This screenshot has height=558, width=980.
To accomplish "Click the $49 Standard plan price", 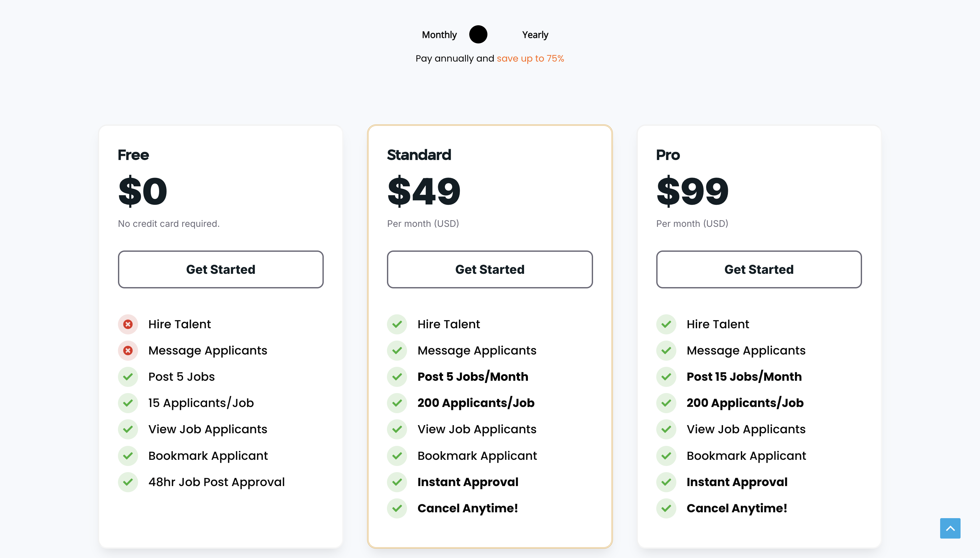I will click(x=424, y=191).
